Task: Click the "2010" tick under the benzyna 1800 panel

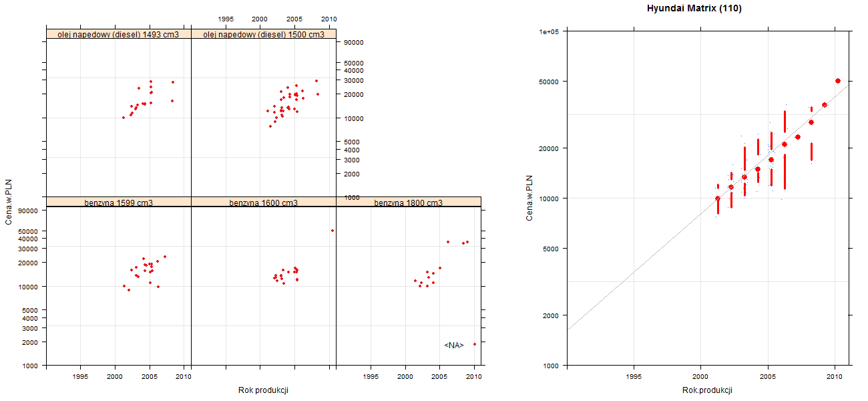Action: tap(474, 377)
